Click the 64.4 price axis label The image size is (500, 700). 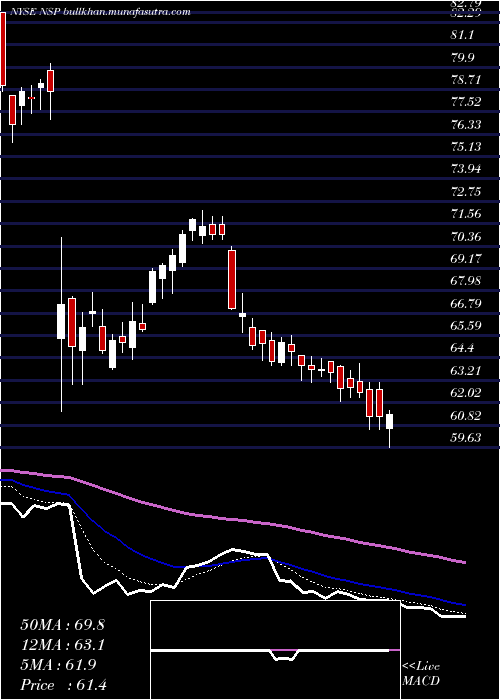463,348
